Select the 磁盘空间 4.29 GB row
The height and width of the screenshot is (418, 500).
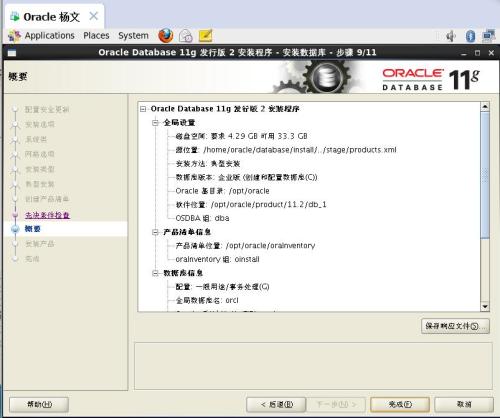click(242, 136)
